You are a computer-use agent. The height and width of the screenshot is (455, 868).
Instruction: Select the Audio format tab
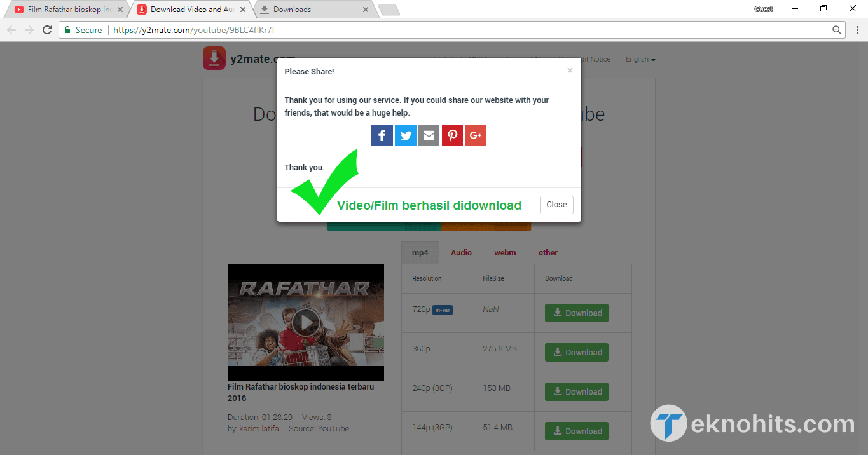(x=461, y=252)
